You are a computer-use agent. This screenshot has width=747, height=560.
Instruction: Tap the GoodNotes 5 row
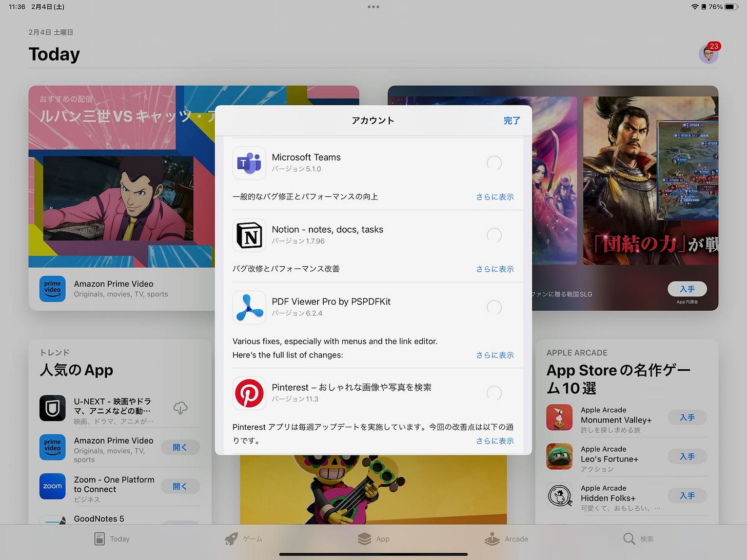click(120, 519)
